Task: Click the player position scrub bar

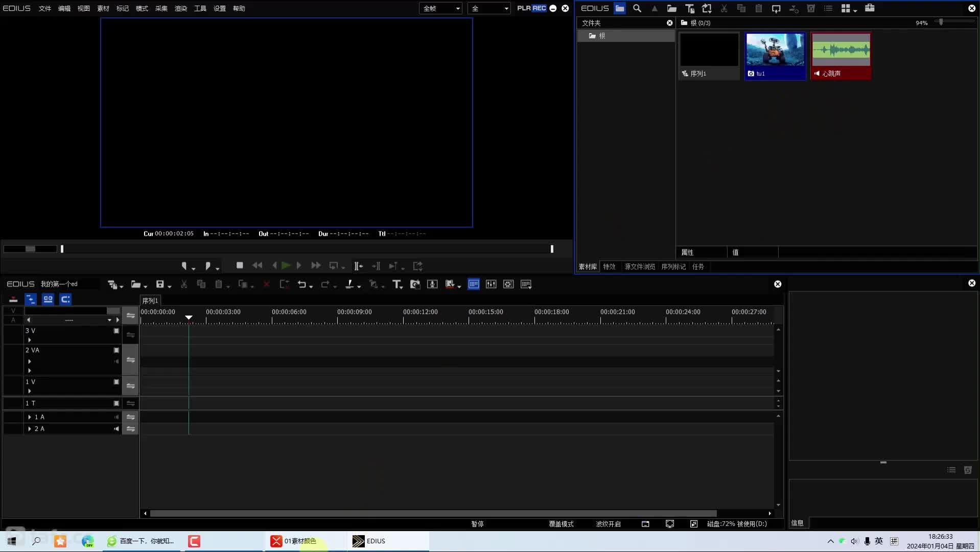Action: coord(307,249)
